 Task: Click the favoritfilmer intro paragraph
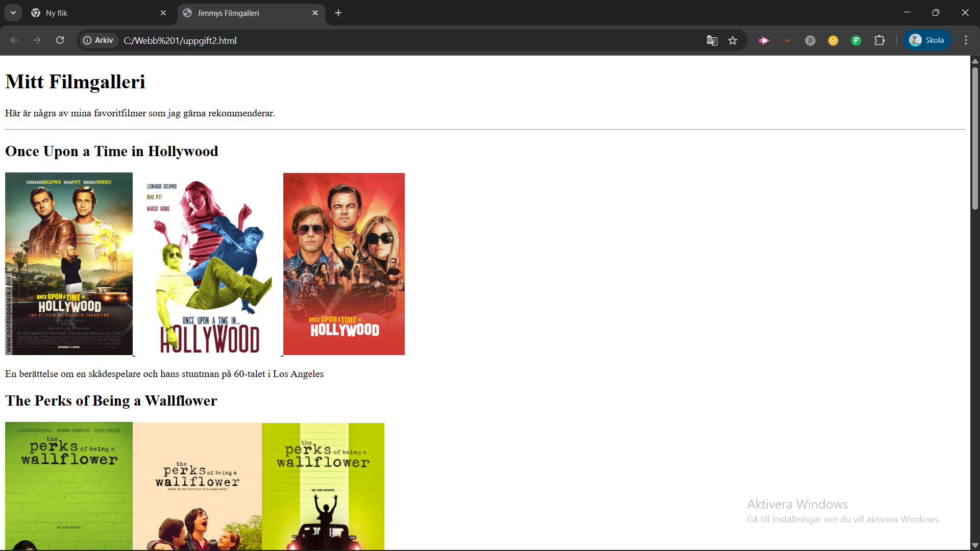(140, 113)
